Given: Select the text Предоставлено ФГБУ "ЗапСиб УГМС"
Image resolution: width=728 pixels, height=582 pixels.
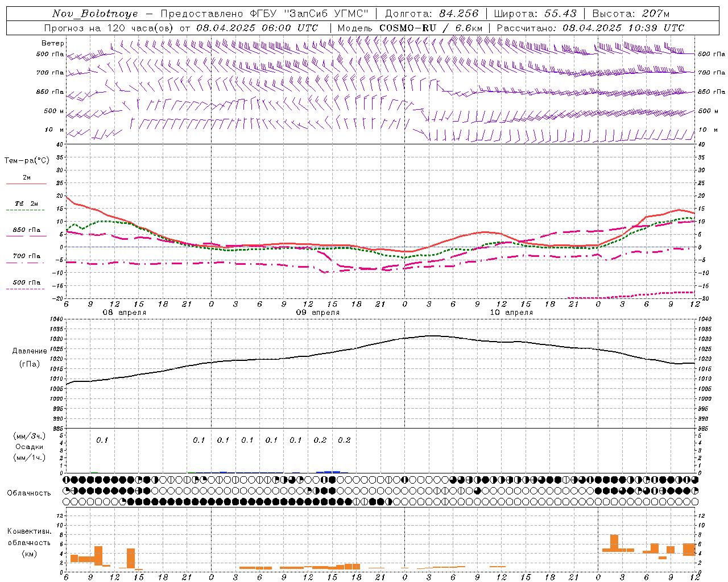Looking at the screenshot, I should (x=264, y=14).
